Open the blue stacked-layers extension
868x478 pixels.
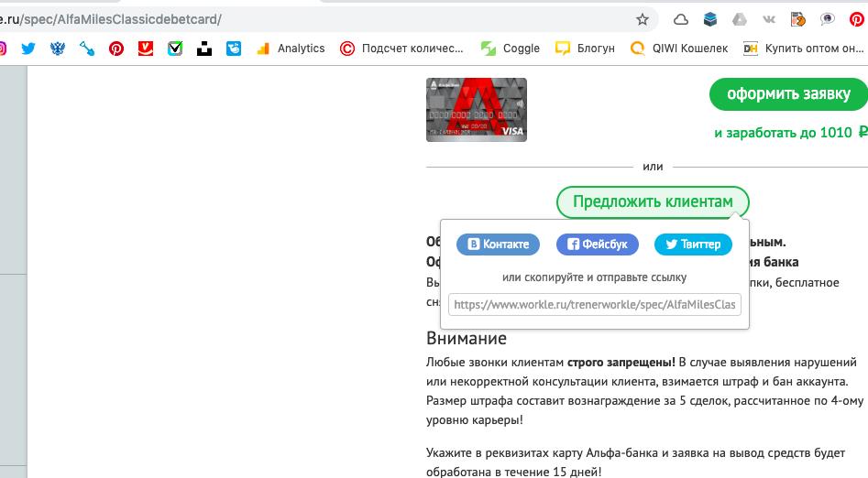coord(710,20)
